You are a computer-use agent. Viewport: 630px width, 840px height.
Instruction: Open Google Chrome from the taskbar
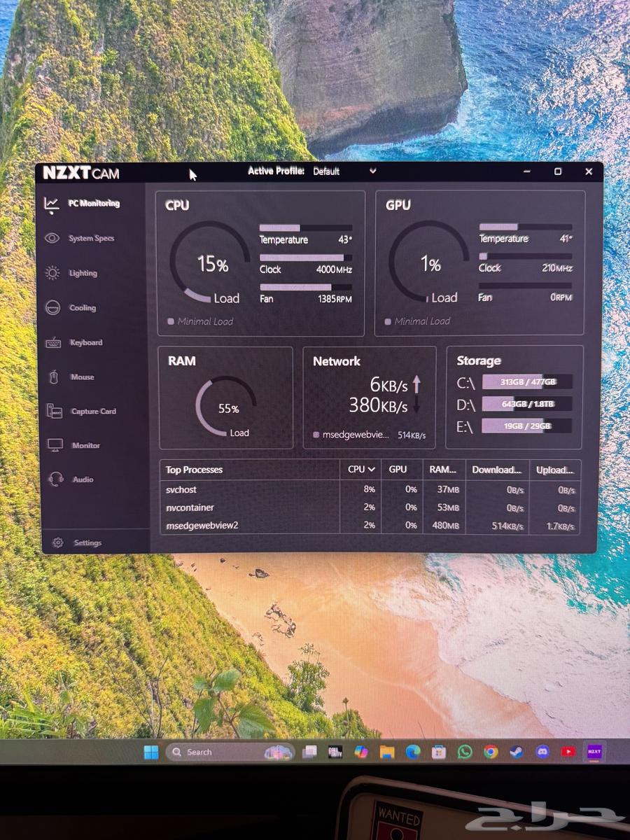[x=491, y=752]
